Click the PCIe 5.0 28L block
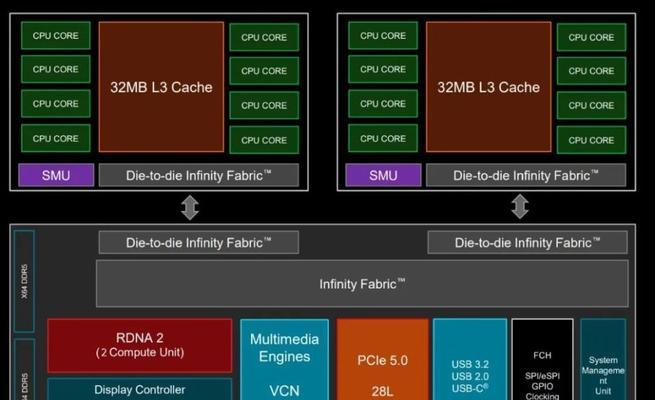655x400 pixels. pos(383,359)
